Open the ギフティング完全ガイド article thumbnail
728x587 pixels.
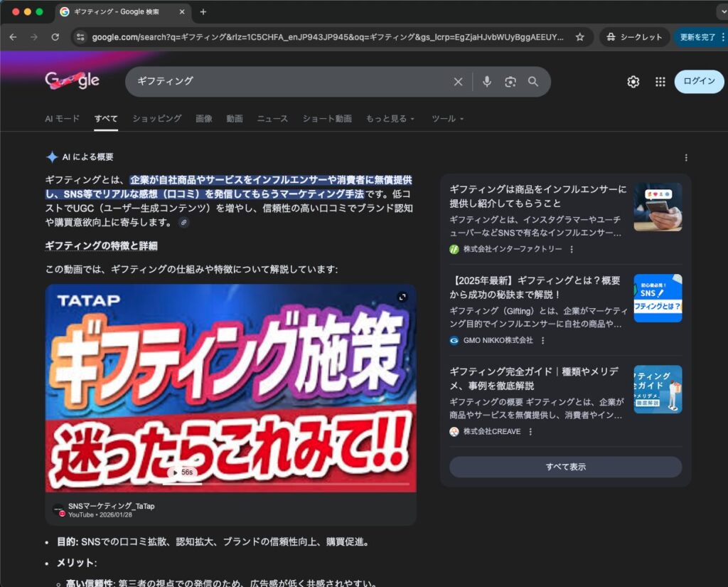658,389
